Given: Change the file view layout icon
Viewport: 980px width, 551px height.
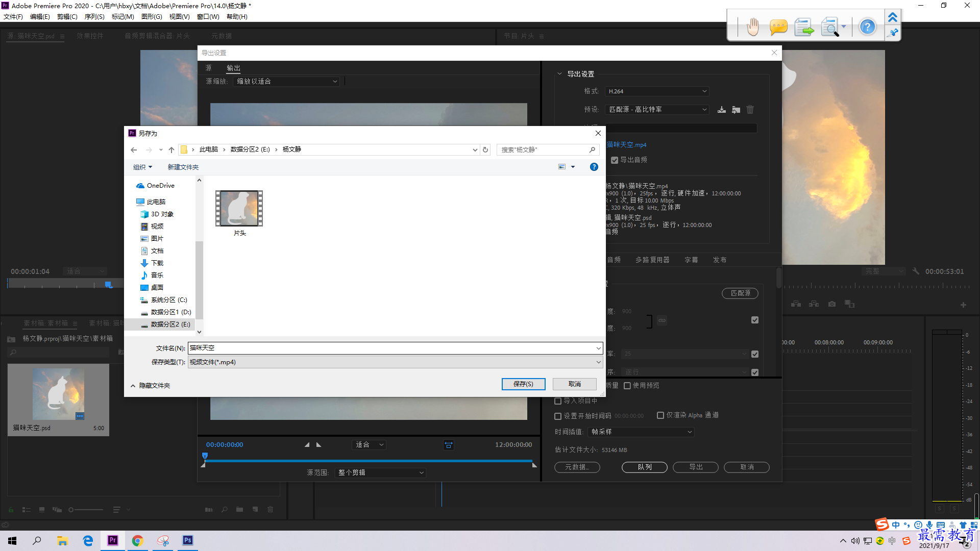Looking at the screenshot, I should 562,167.
